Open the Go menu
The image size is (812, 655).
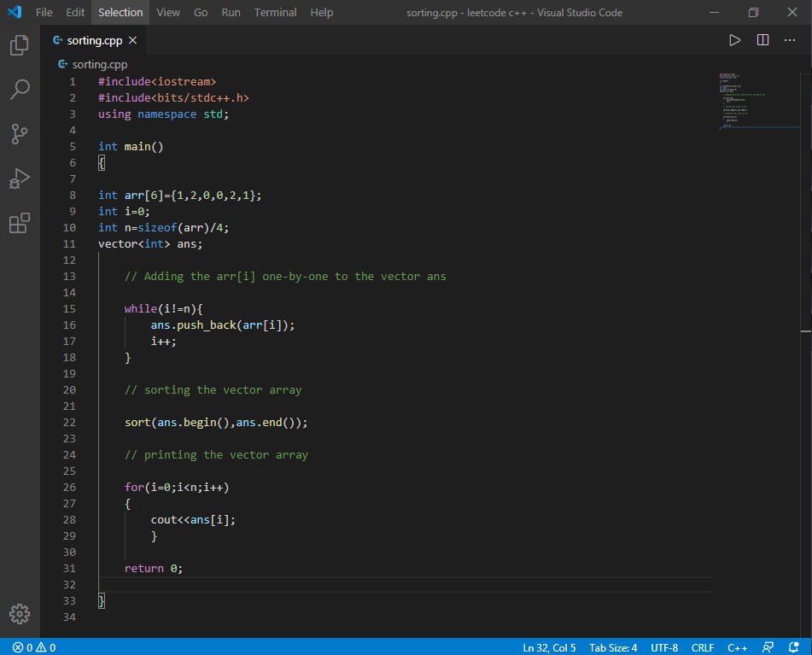coord(201,13)
